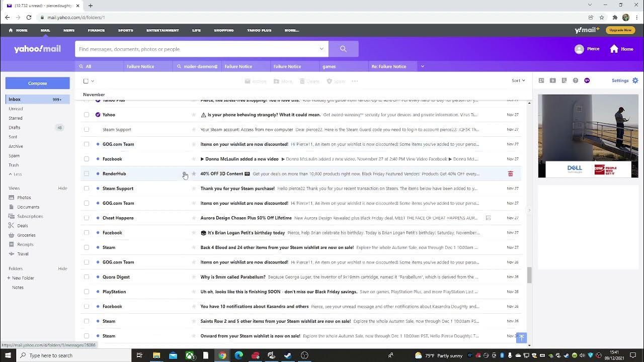Select the PlayStation email checkbox
The height and width of the screenshot is (362, 644).
coord(87,292)
